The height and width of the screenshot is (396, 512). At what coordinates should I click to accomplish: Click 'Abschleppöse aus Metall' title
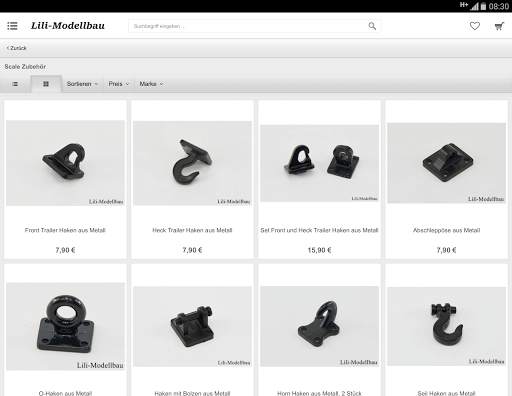click(x=446, y=230)
